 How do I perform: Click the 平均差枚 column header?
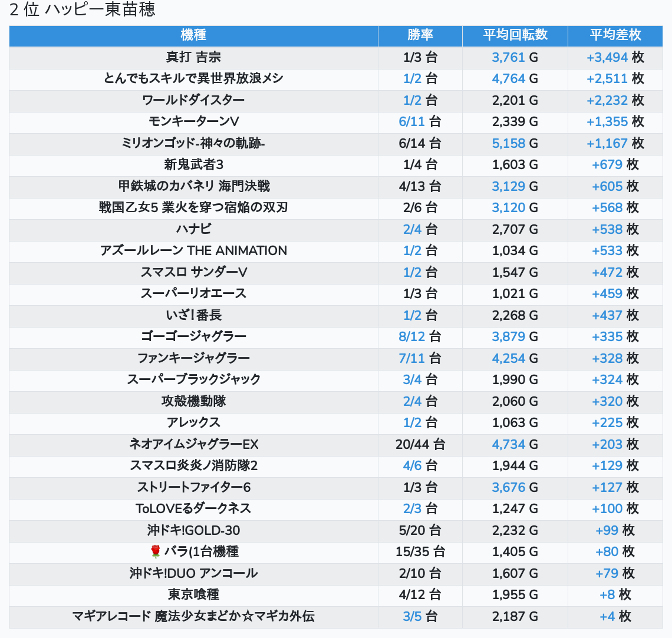pos(615,35)
